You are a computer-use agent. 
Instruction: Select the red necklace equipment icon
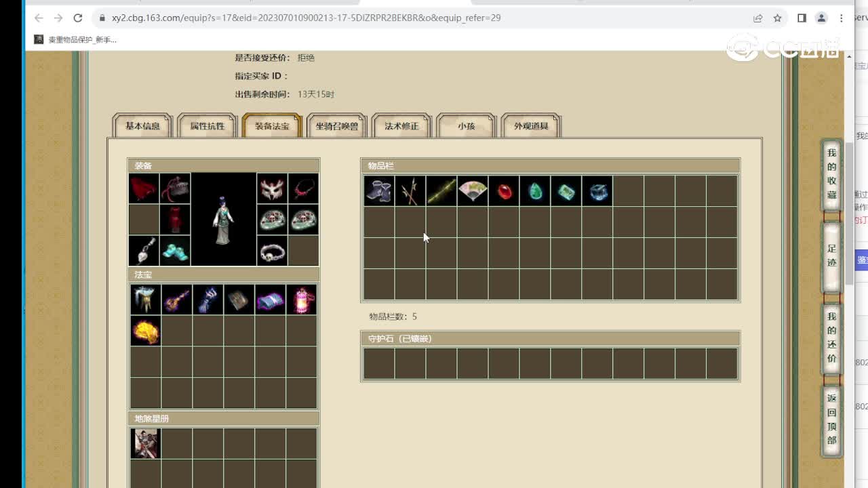coord(303,188)
